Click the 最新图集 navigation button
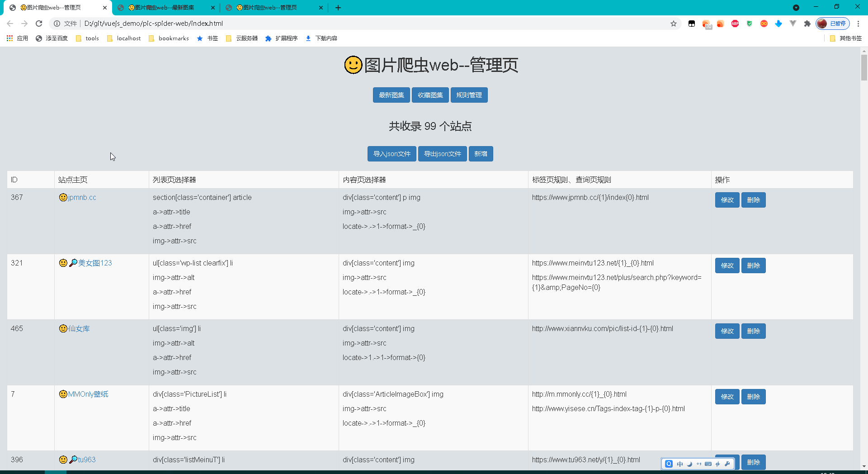Viewport: 868px width, 474px height. click(x=392, y=95)
